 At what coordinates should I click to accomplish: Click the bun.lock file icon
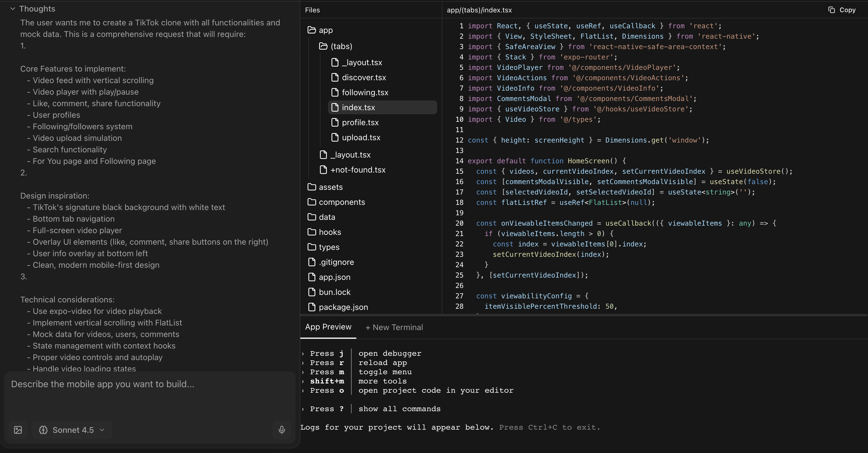pyautogui.click(x=312, y=292)
